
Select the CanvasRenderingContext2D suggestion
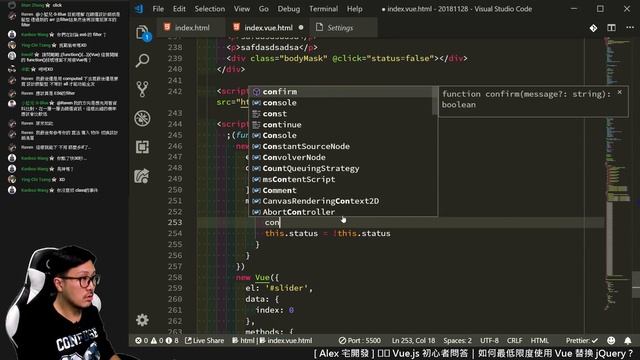(x=342, y=201)
